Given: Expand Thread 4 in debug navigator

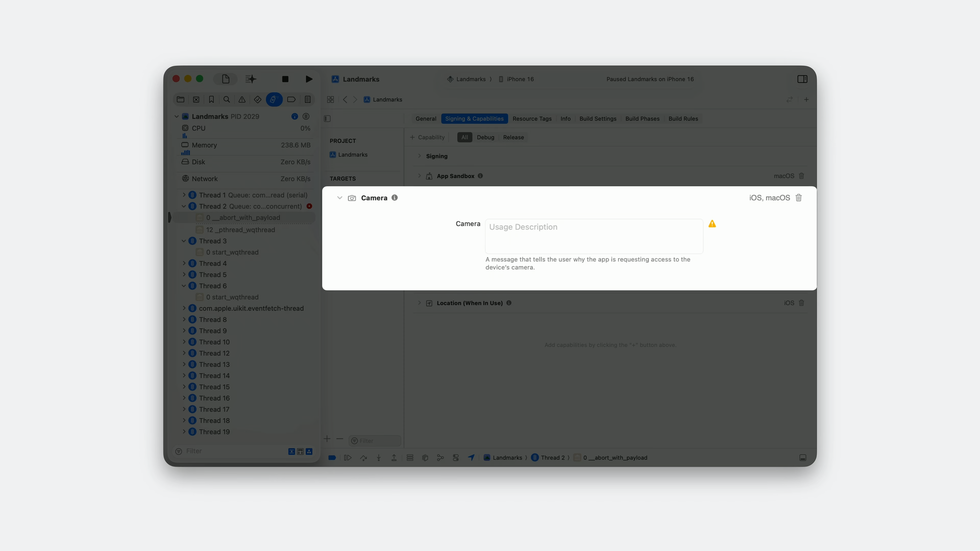Looking at the screenshot, I should click(184, 263).
